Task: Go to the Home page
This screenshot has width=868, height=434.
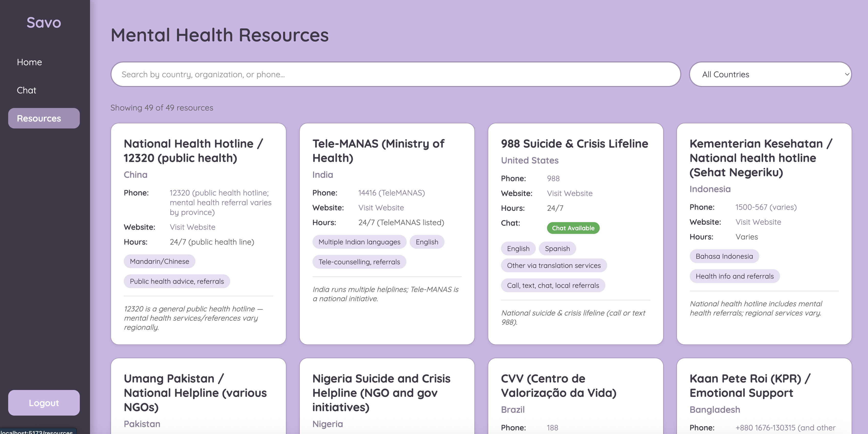Action: click(30, 62)
